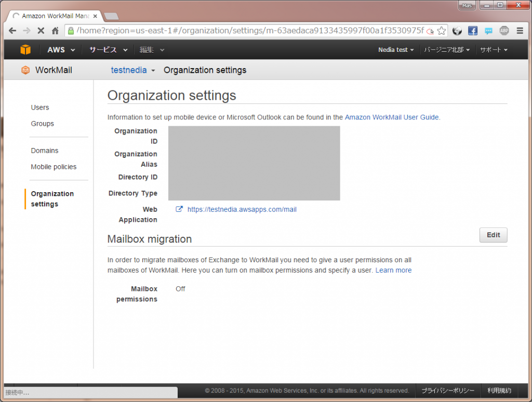The height and width of the screenshot is (402, 532).
Task: Stop the page loading with the X icon
Action: pyautogui.click(x=41, y=31)
